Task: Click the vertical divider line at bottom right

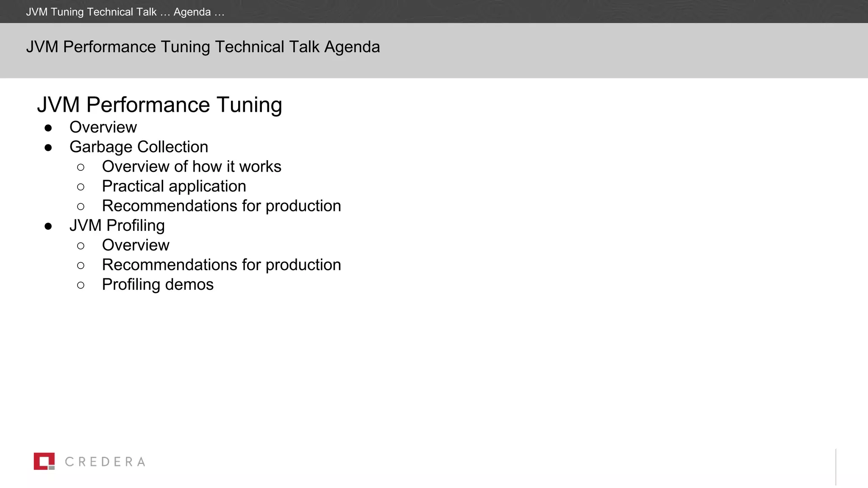Action: point(836,467)
